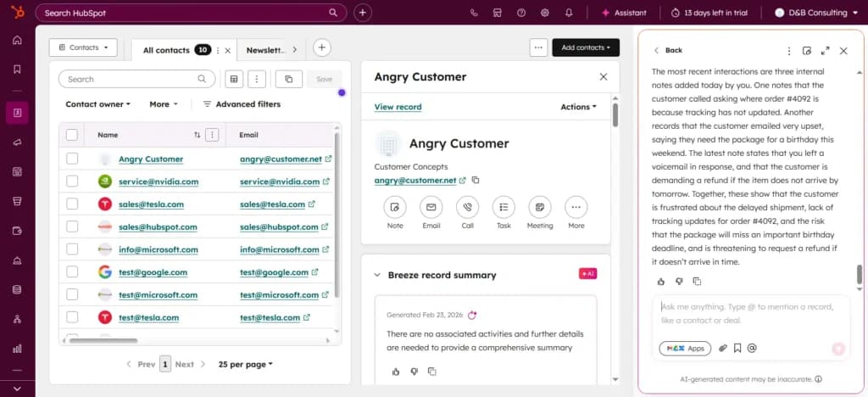Open the Bookmarks icon in left sidebar
The image size is (868, 397).
[17, 70]
